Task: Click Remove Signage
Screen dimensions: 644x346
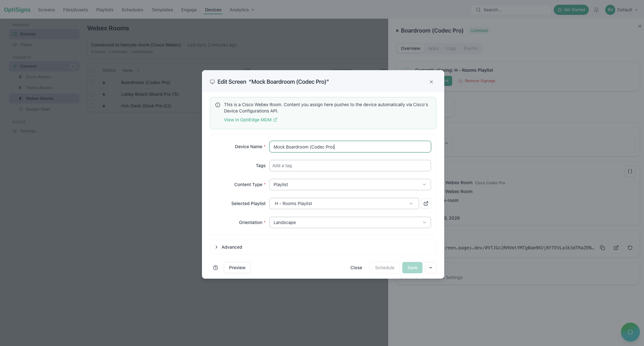Action: (477, 81)
